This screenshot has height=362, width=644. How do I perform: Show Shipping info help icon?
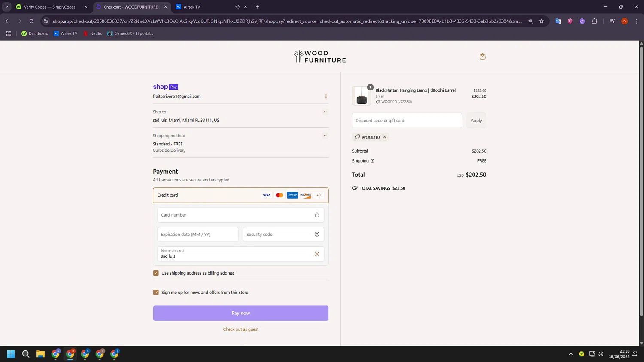coord(372,161)
